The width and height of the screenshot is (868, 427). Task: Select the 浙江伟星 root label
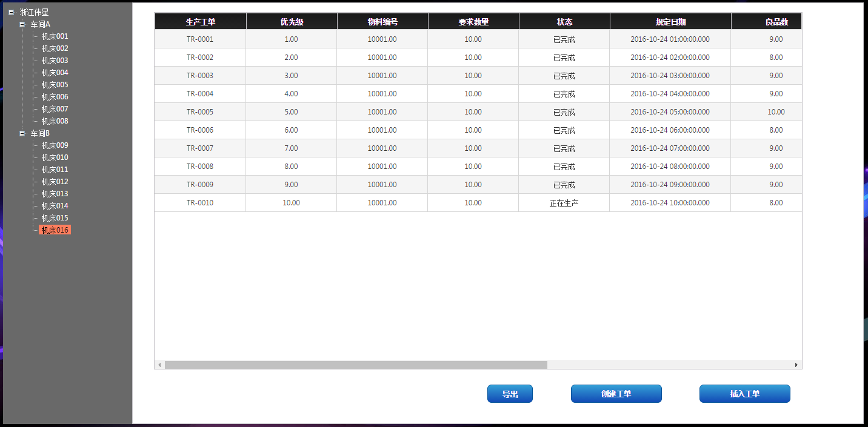point(34,12)
